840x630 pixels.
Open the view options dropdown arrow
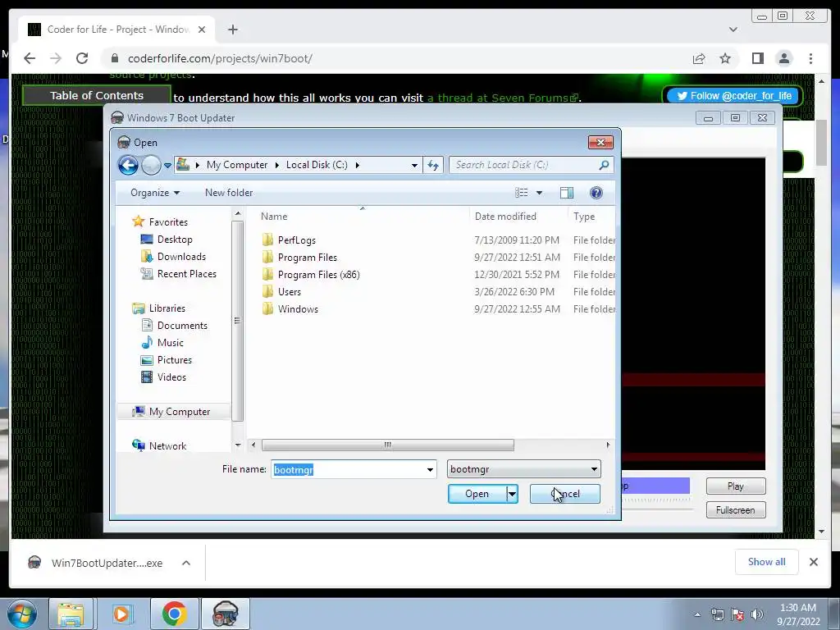[x=539, y=193]
